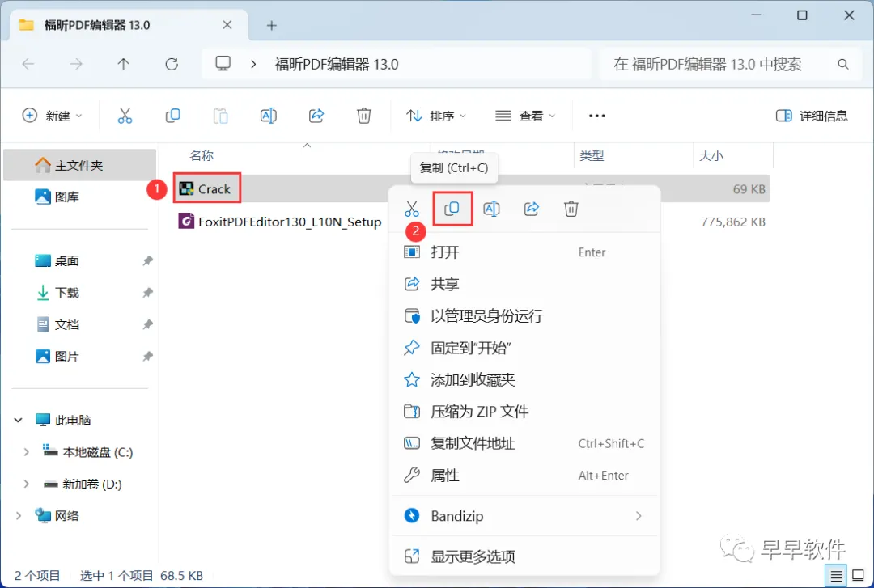
Task: Open the 查看 view dropdown
Action: [x=526, y=116]
